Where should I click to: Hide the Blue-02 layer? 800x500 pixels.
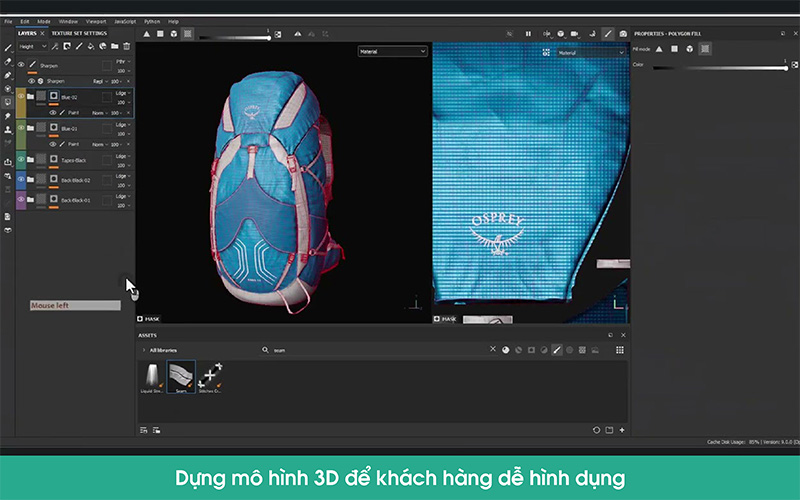tap(21, 97)
